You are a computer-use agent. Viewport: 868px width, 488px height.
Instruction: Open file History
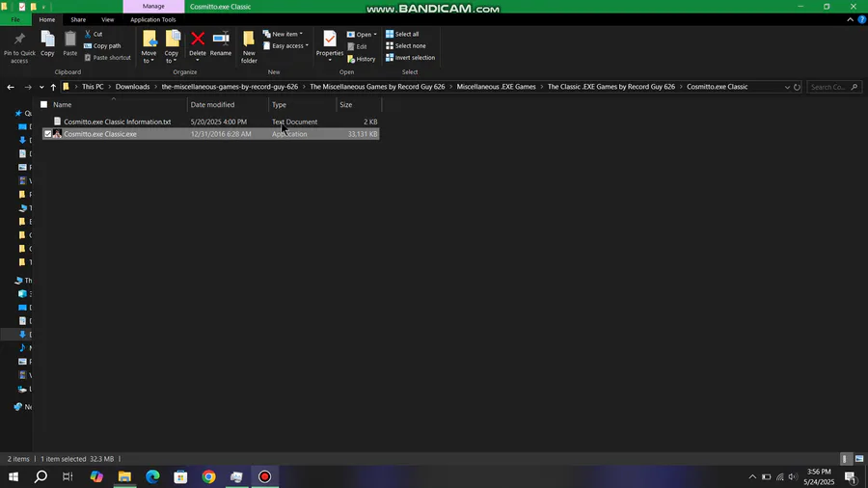click(x=361, y=59)
